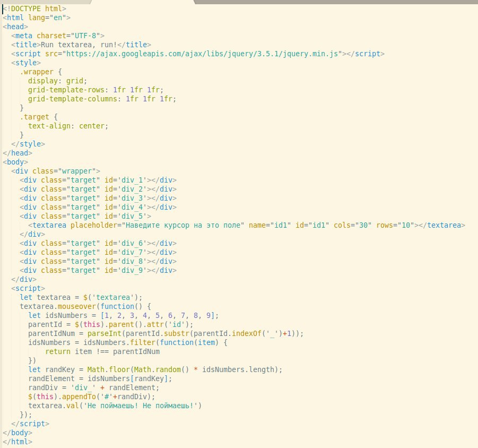
Task: Click the idsNumbers array [1, 2, 3 ... 9]
Action: coord(160,316)
